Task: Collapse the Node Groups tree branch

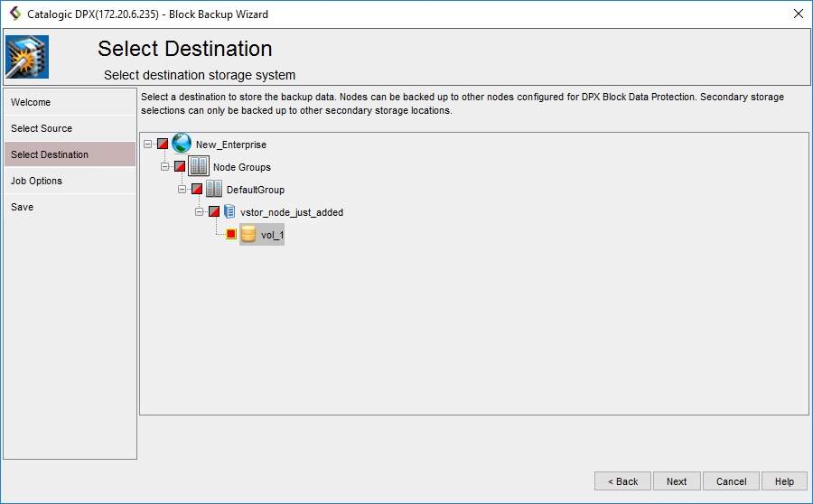Action: click(165, 166)
